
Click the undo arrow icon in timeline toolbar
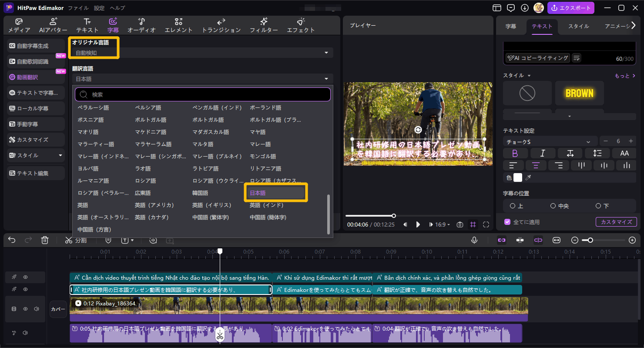11,240
